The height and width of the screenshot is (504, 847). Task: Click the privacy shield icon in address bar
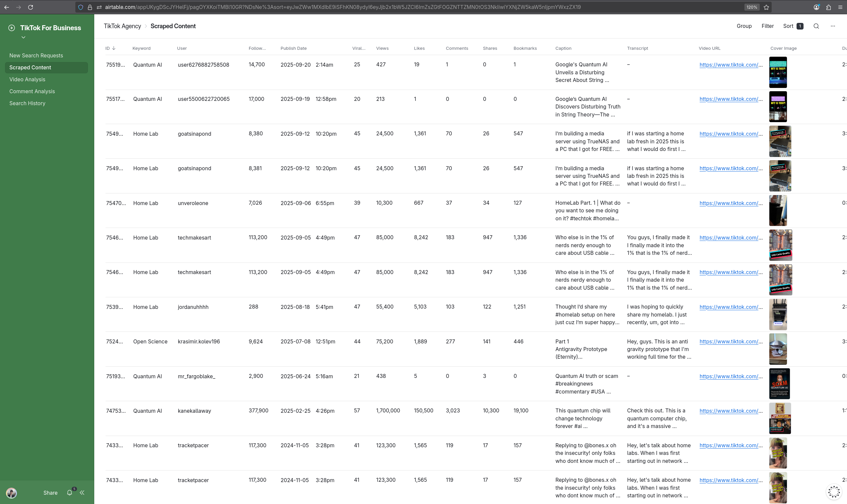point(81,7)
